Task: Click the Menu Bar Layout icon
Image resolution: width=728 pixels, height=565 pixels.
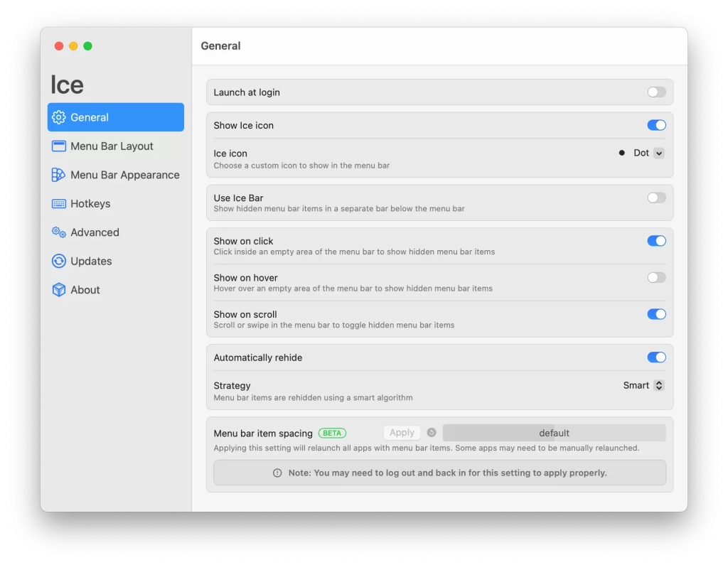Action: pos(58,146)
